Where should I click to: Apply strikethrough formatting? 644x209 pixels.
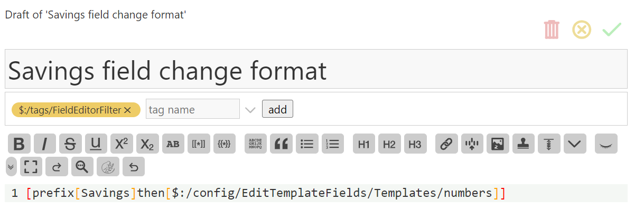pos(70,144)
